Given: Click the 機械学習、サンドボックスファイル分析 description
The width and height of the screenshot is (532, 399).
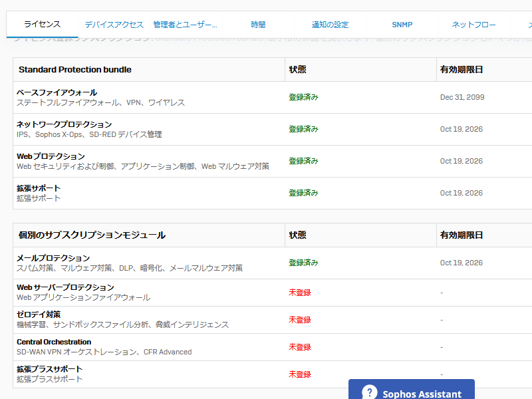Looking at the screenshot, I should click(x=123, y=325).
